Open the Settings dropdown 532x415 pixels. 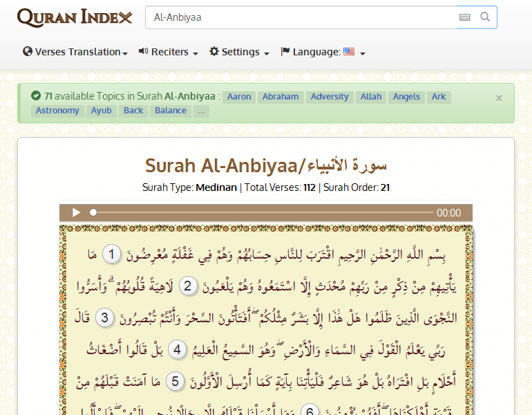239,52
